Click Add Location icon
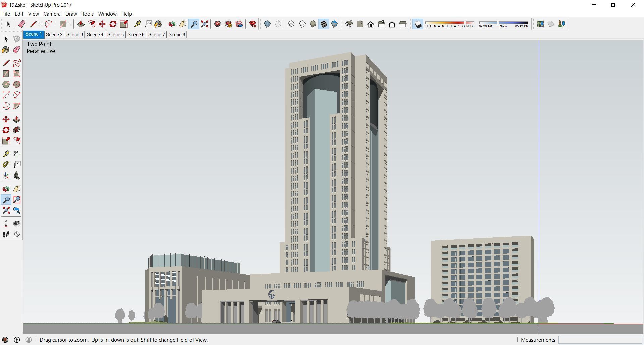 pyautogui.click(x=540, y=24)
